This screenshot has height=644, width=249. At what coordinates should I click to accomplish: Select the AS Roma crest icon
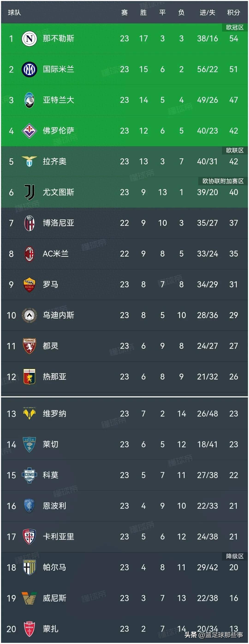click(x=29, y=284)
